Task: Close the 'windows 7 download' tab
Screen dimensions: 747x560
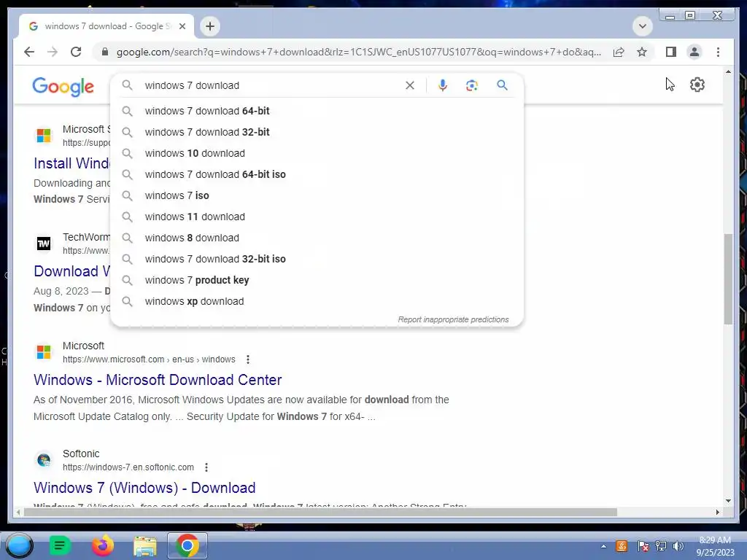Action: [182, 26]
